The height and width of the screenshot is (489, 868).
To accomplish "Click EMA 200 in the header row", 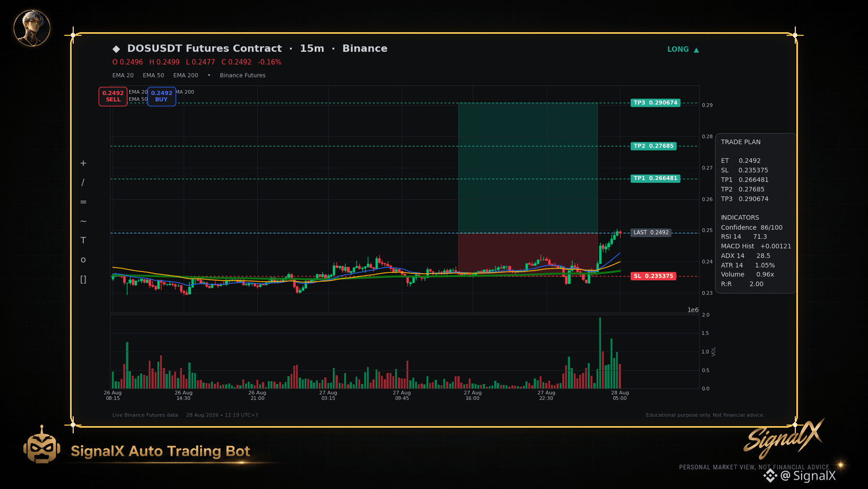I will point(186,75).
